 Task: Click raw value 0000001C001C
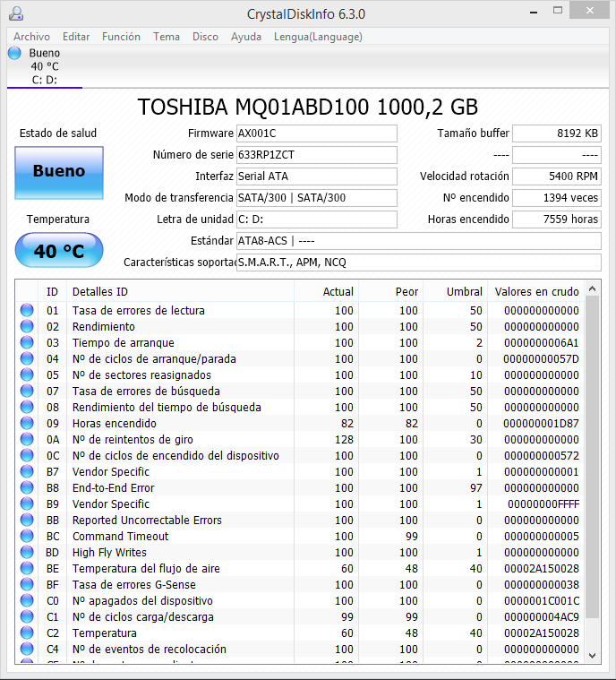pyautogui.click(x=542, y=600)
